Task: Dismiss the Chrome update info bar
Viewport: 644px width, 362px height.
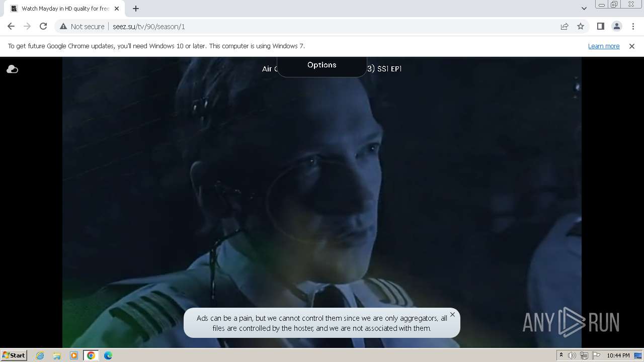Action: (632, 46)
